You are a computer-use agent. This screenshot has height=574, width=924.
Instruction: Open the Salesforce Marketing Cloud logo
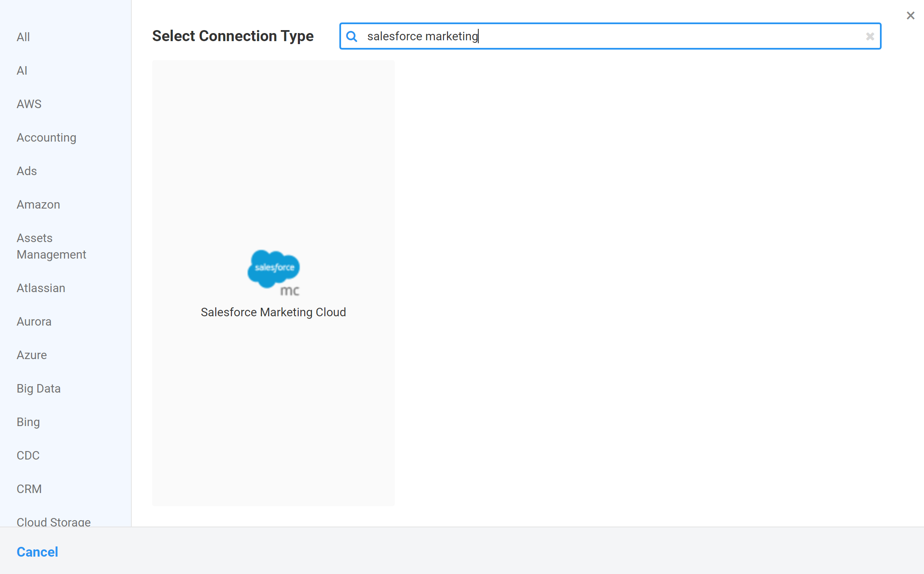tap(274, 273)
